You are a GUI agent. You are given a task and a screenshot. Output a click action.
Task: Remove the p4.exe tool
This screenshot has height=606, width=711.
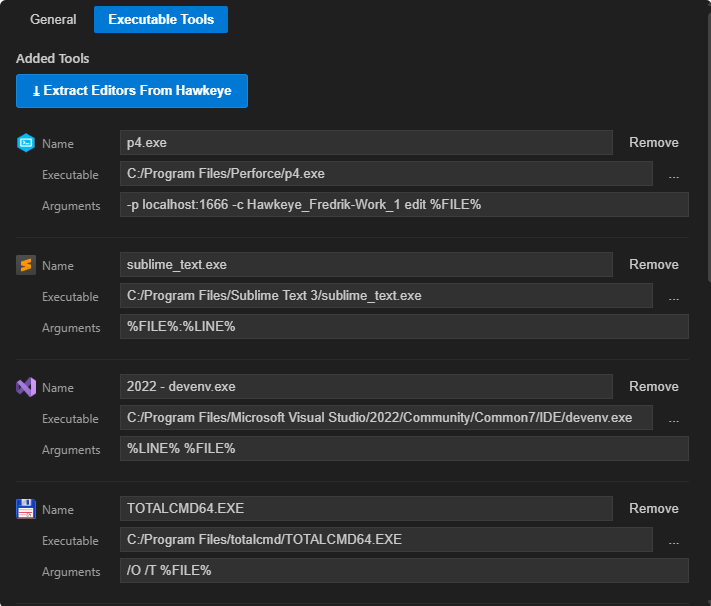[653, 142]
